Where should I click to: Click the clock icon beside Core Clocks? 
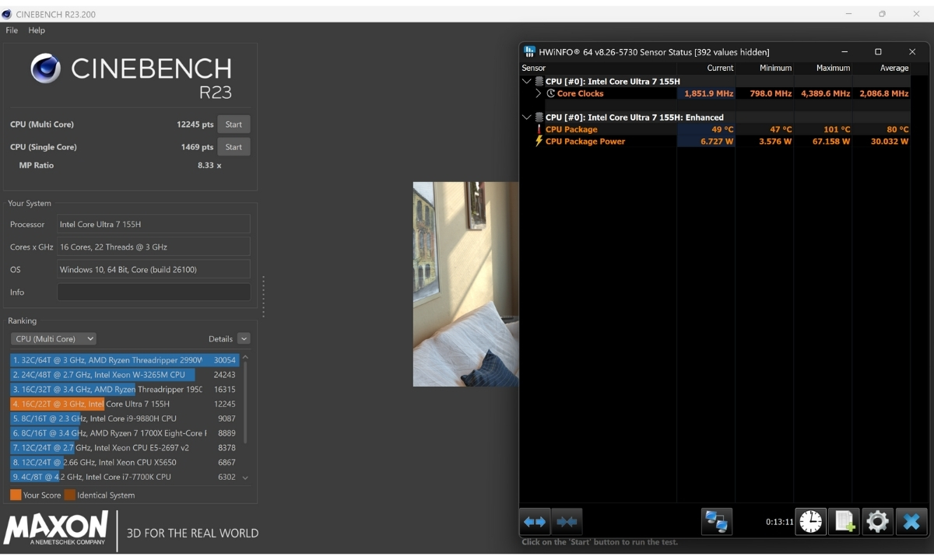tap(550, 93)
